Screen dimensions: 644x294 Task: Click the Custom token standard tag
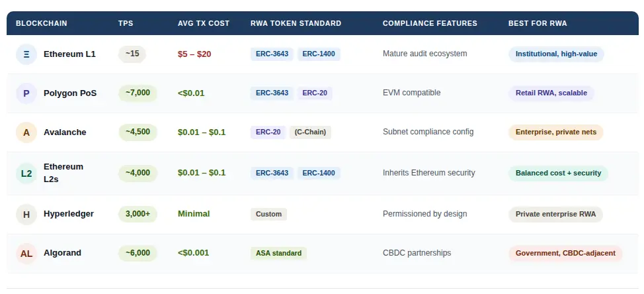coord(268,214)
